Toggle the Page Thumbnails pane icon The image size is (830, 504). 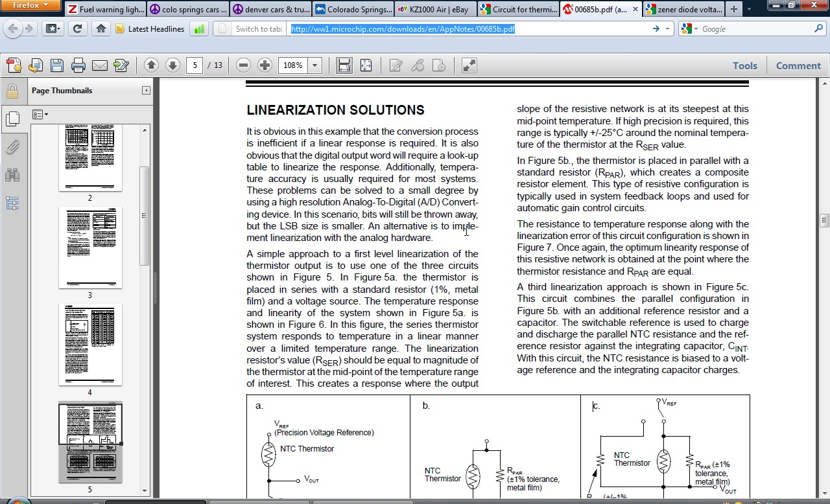coord(12,119)
